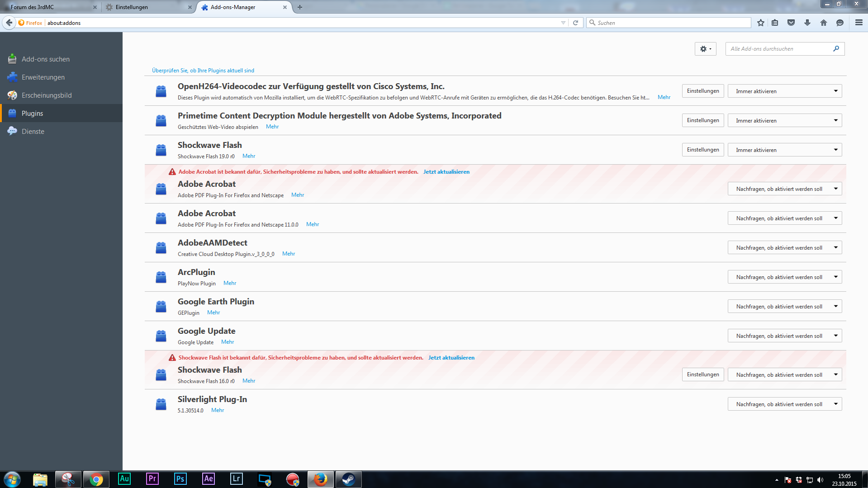Open Adobe Premiere Pro from taskbar
This screenshot has height=488, width=868.
(x=152, y=479)
